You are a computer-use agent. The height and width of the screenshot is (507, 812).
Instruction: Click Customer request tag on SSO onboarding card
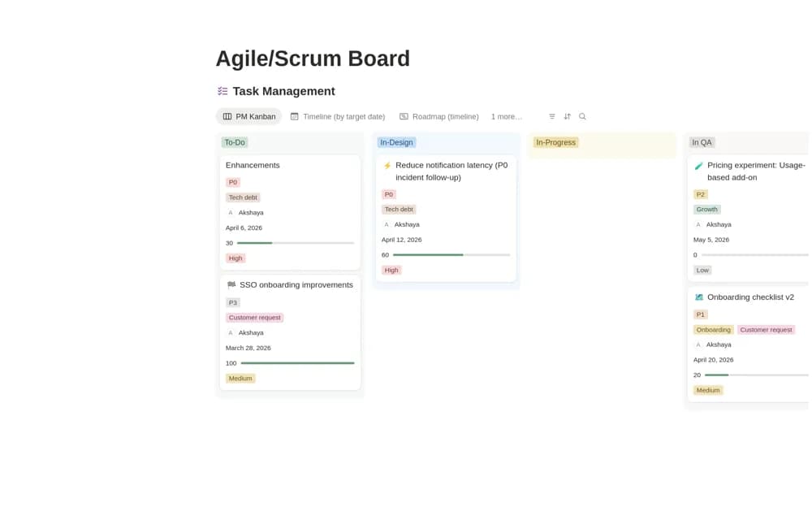[x=255, y=318]
